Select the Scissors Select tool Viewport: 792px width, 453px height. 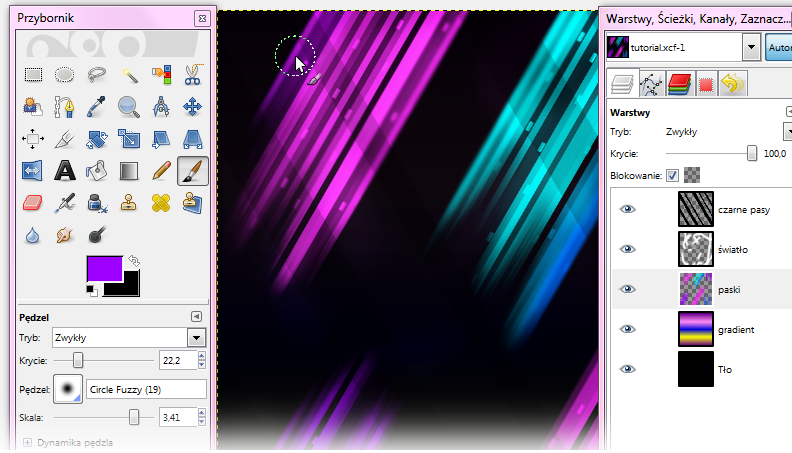click(192, 73)
